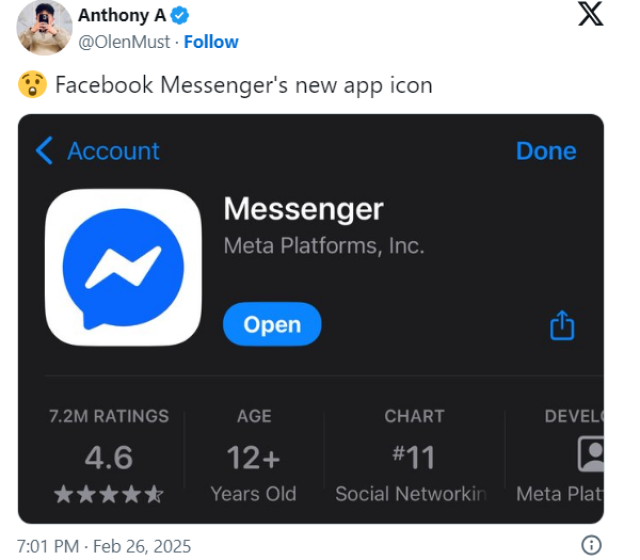Tap the blue Open button
Image resolution: width=640 pixels, height=560 pixels.
(272, 324)
